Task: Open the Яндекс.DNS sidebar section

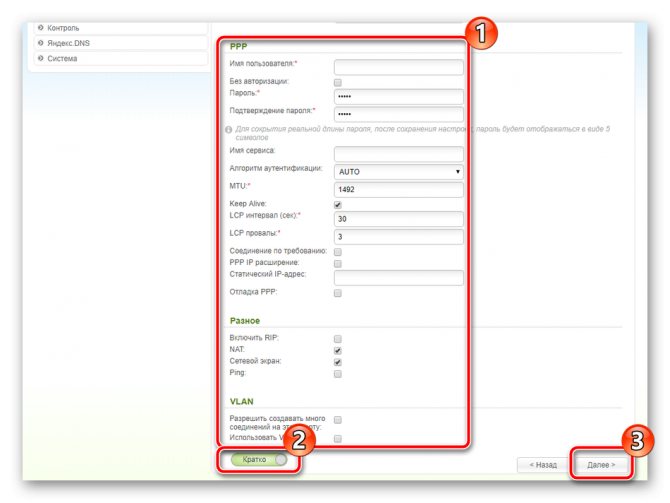Action: click(x=120, y=43)
